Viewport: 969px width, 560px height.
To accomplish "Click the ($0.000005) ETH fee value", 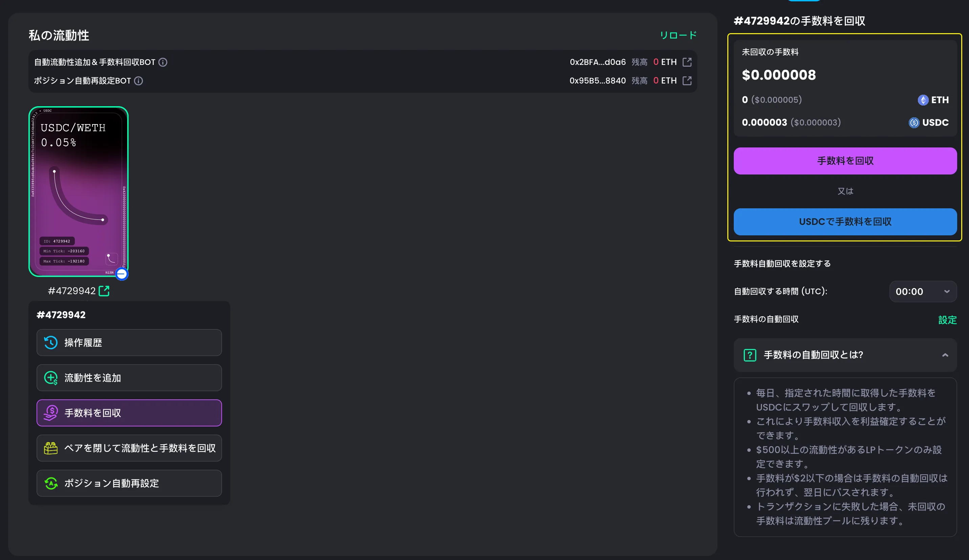I will pos(776,100).
